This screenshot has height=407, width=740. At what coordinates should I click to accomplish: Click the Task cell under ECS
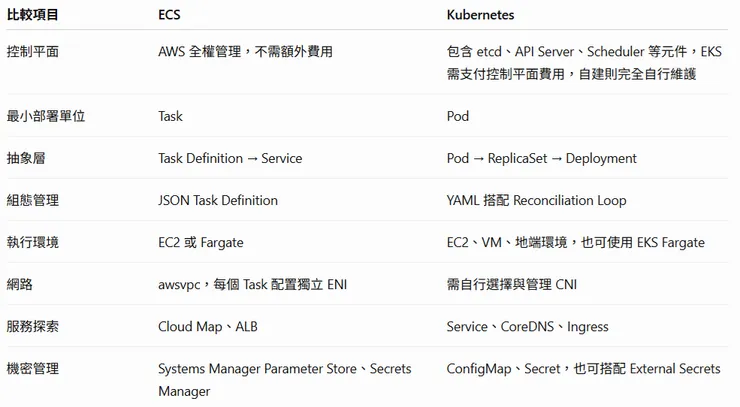(170, 116)
